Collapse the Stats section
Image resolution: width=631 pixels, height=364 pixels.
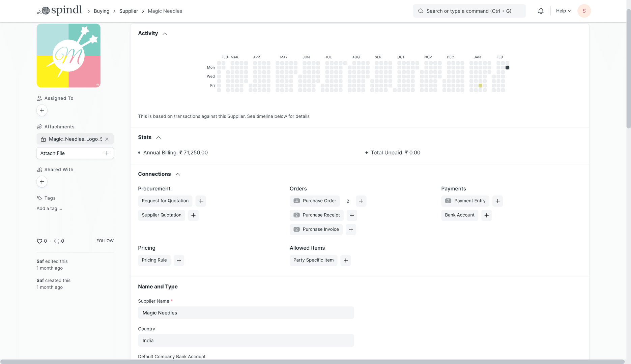(x=158, y=137)
